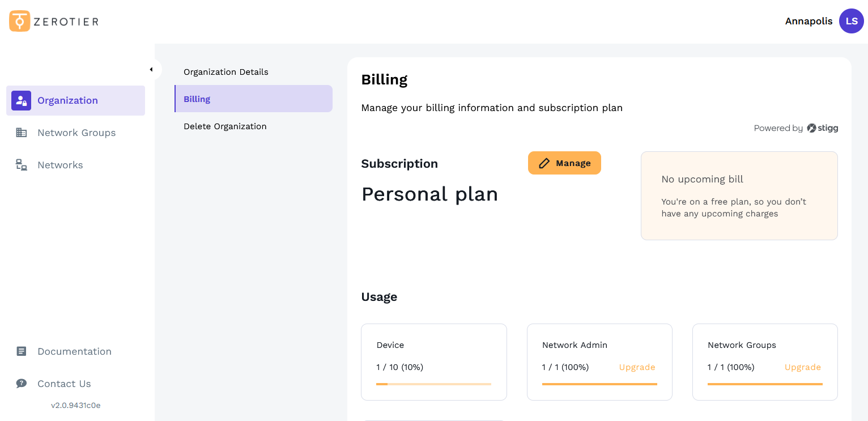Collapse the sidebar using the arrow
Image resolution: width=868 pixels, height=421 pixels.
152,69
